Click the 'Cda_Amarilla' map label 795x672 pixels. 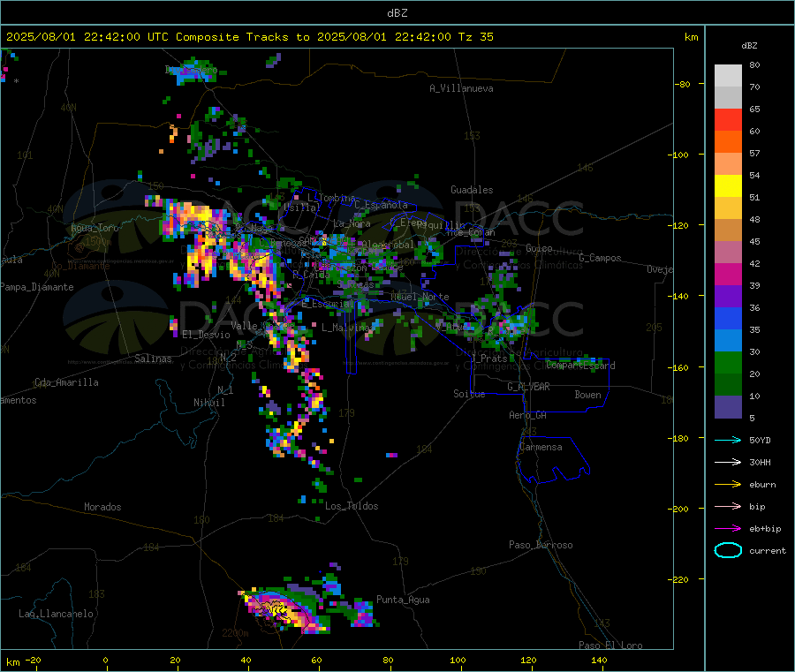(x=66, y=382)
